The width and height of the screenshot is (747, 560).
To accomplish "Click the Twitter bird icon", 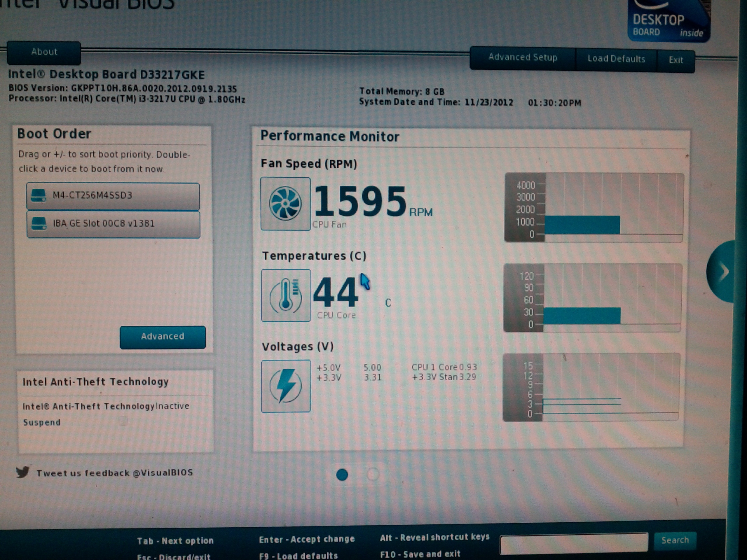I will [23, 472].
